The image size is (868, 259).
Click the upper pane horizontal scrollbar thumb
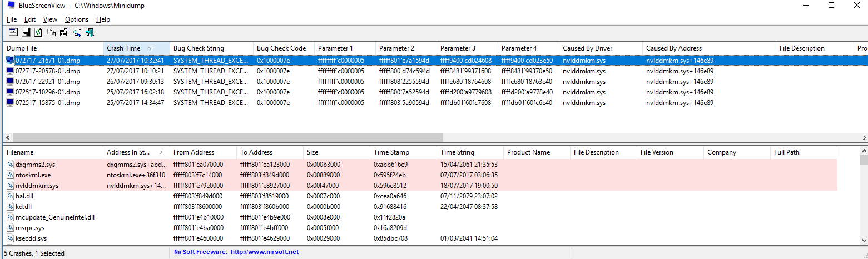tap(227, 137)
